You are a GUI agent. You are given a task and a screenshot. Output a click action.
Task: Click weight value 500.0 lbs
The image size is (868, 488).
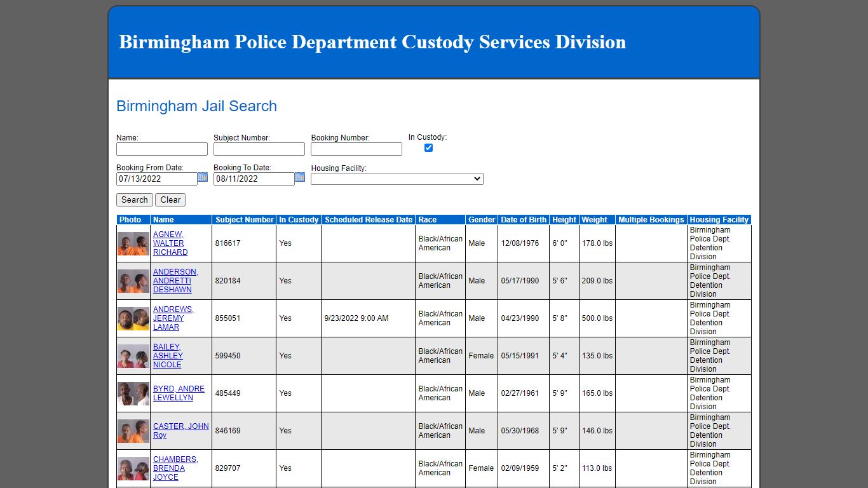point(597,318)
